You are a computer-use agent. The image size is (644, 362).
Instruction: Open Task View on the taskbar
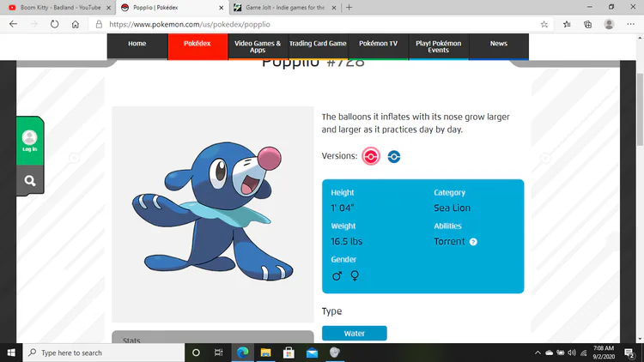218,353
